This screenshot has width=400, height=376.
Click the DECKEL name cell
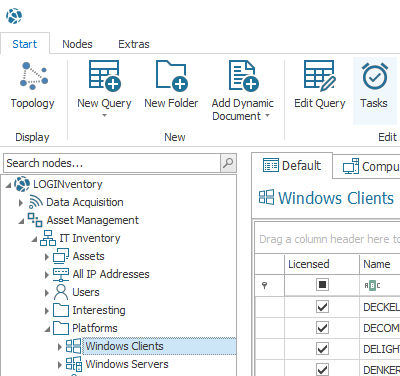pyautogui.click(x=380, y=307)
